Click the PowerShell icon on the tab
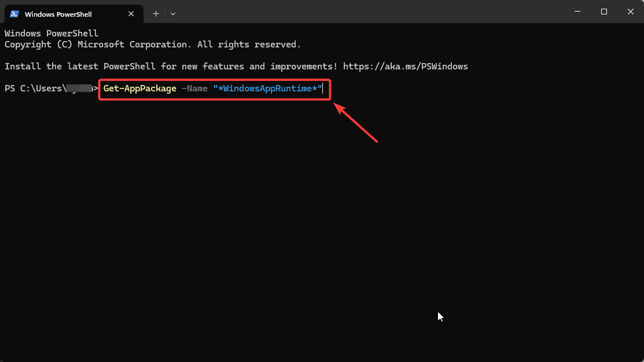644x362 pixels. pos(14,13)
